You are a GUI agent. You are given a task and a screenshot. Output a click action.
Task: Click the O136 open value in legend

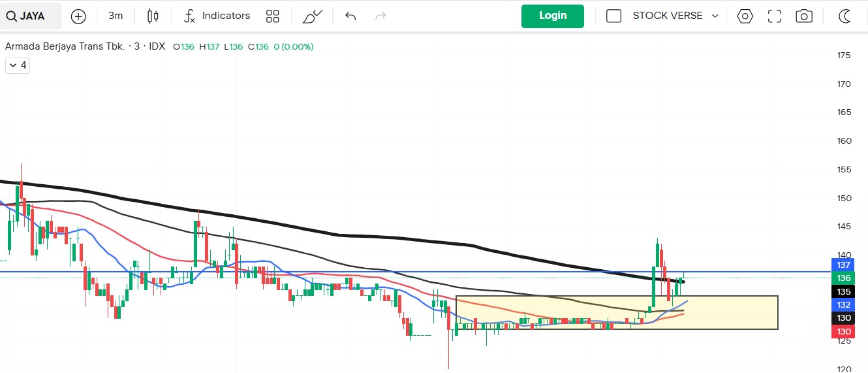pyautogui.click(x=185, y=46)
